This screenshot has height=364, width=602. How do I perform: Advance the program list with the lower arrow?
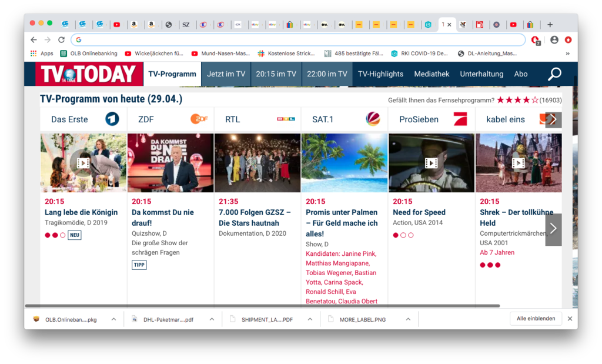pyautogui.click(x=553, y=229)
